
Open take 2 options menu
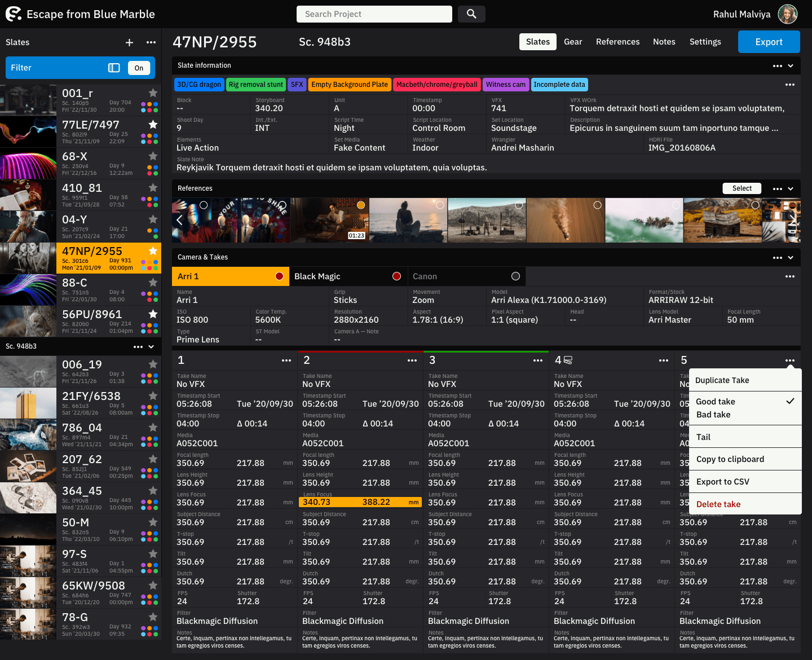point(412,360)
